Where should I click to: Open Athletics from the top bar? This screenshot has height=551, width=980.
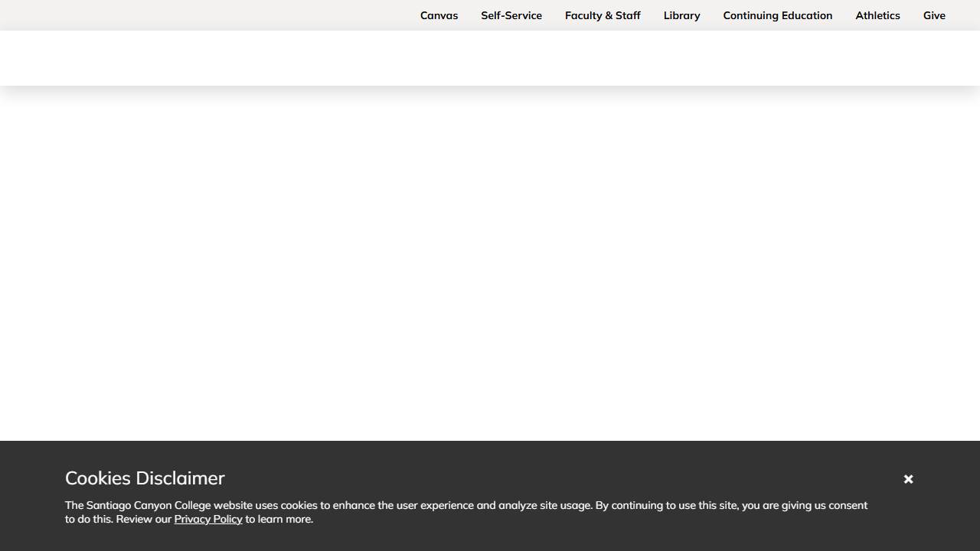point(877,15)
